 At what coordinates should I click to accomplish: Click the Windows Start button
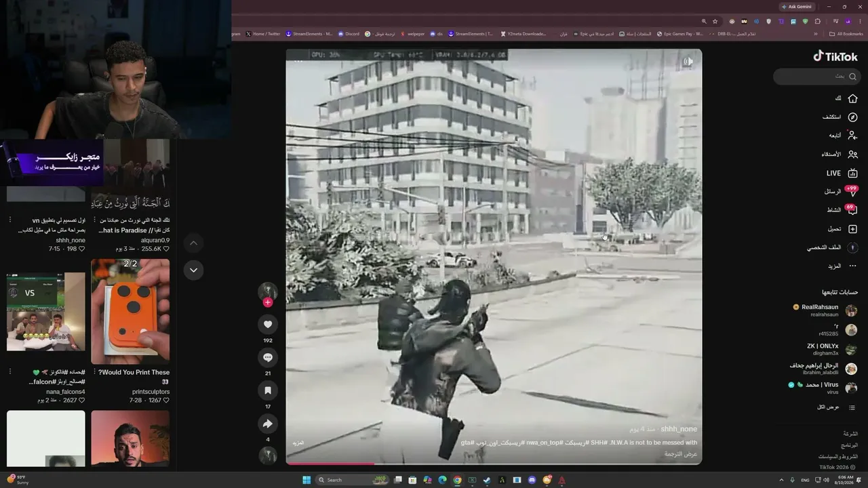click(307, 480)
